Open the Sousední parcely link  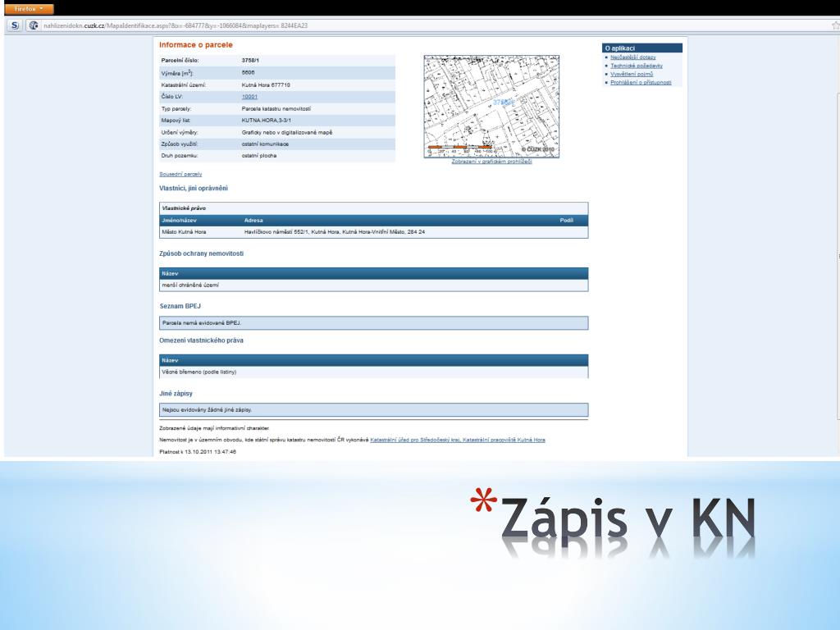pyautogui.click(x=180, y=174)
